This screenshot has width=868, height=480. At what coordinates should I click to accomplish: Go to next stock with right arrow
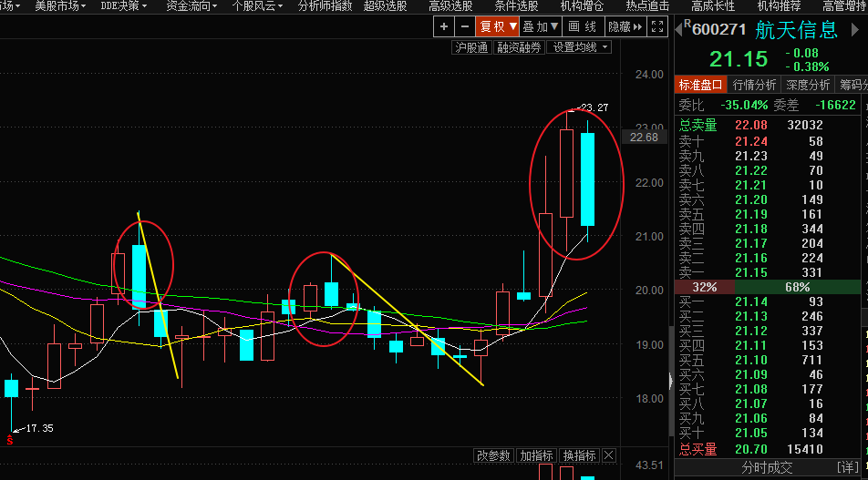click(x=854, y=30)
